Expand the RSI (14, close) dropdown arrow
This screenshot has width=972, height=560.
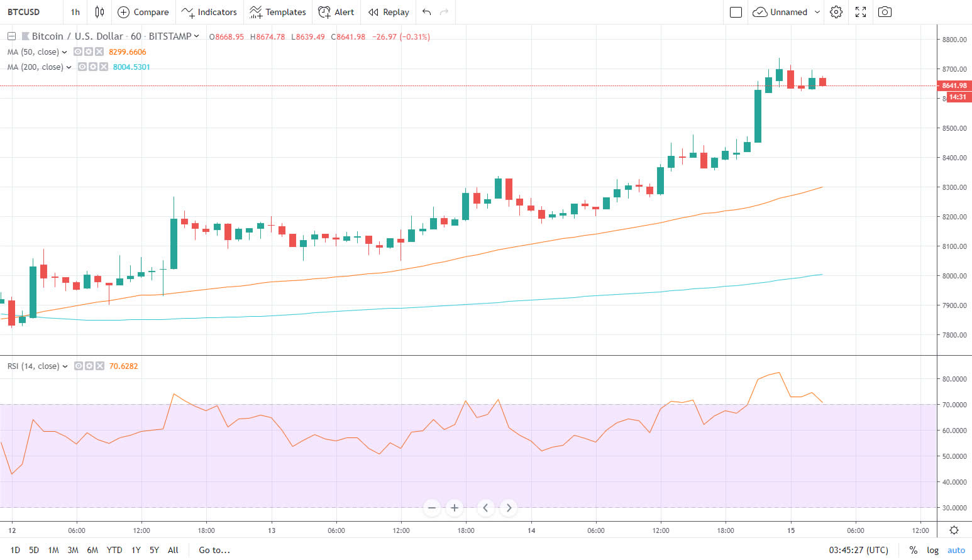pos(65,366)
